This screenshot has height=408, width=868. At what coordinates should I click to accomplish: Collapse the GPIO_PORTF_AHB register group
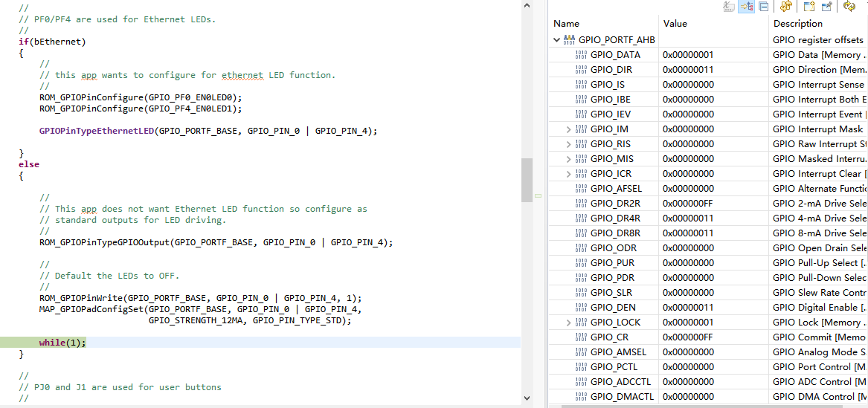tap(556, 40)
